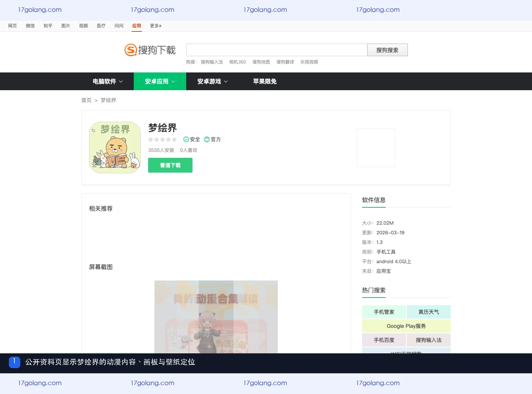The height and width of the screenshot is (394, 532).
Task: Click the green 安全 shield badge
Action: (x=186, y=139)
